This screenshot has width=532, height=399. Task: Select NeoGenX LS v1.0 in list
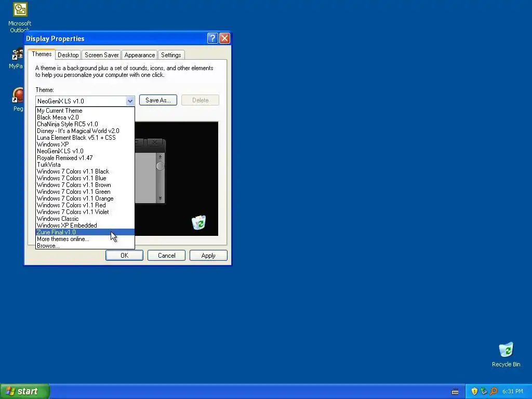[85, 151]
